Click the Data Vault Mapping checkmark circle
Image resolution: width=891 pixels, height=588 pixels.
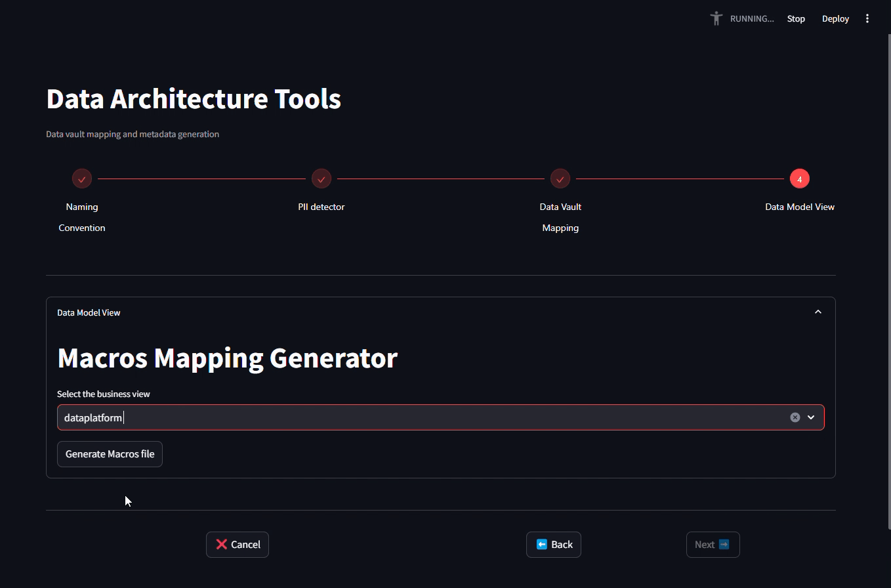(x=560, y=178)
